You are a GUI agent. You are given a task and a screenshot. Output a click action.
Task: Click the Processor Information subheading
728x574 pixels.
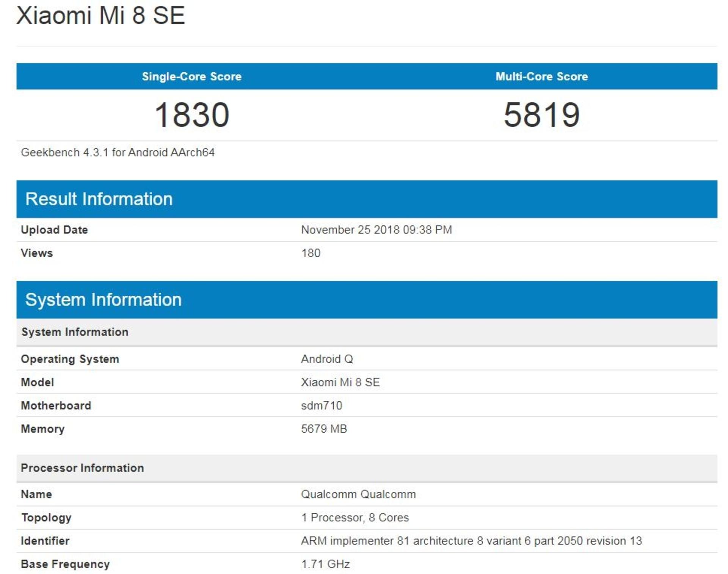pos(82,468)
